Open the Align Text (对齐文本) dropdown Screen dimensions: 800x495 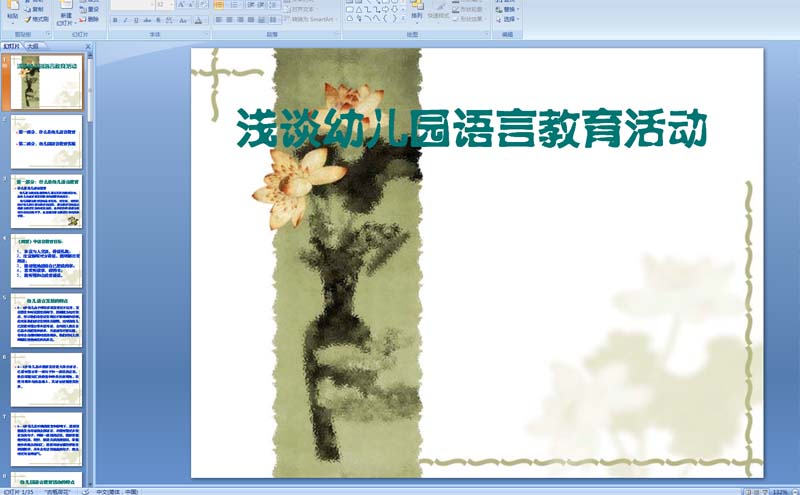tap(302, 9)
